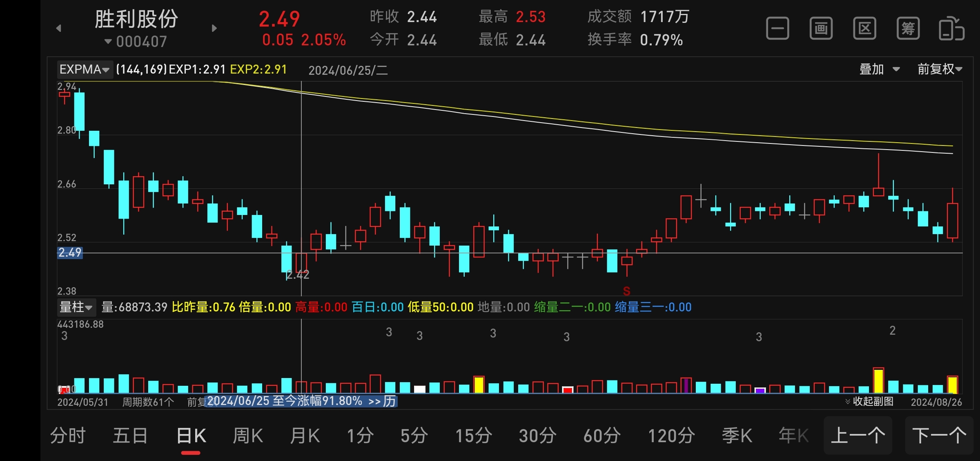Image resolution: width=980 pixels, height=461 pixels.
Task: Switch to 周K weekly chart tab
Action: click(x=247, y=436)
